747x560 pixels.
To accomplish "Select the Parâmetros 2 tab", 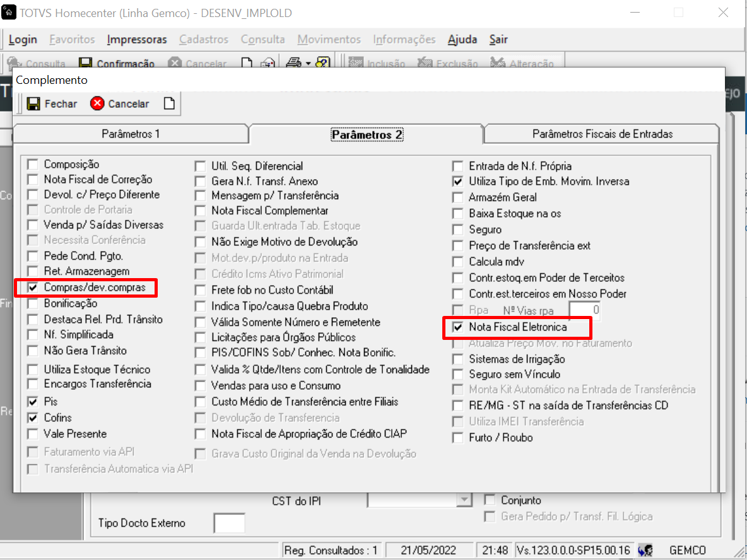I will coord(367,135).
